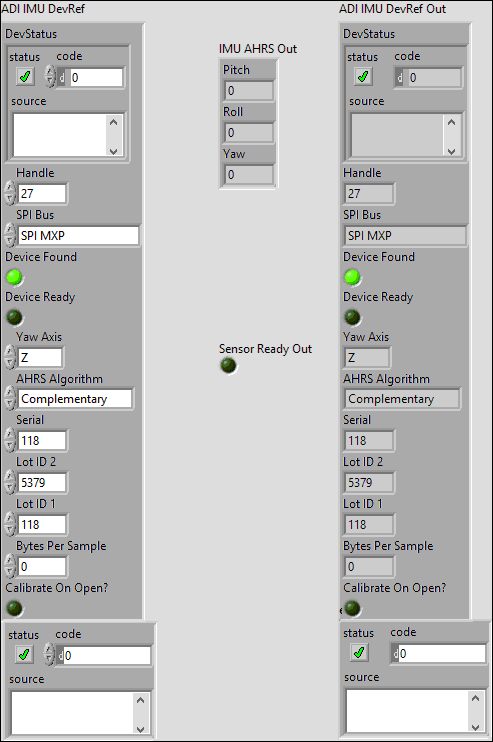Click source scrollbar in DevRef Out DevStatus
Viewport: 493px width, 742px height.
[451, 135]
